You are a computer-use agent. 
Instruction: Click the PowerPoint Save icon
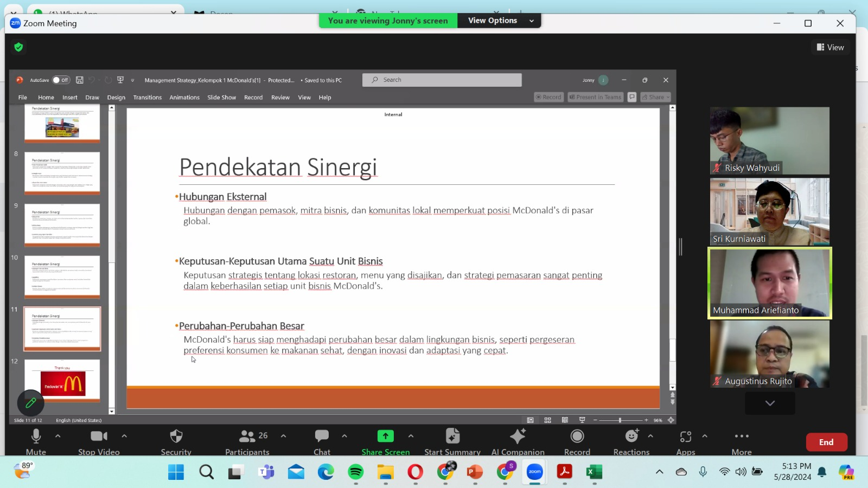(79, 80)
